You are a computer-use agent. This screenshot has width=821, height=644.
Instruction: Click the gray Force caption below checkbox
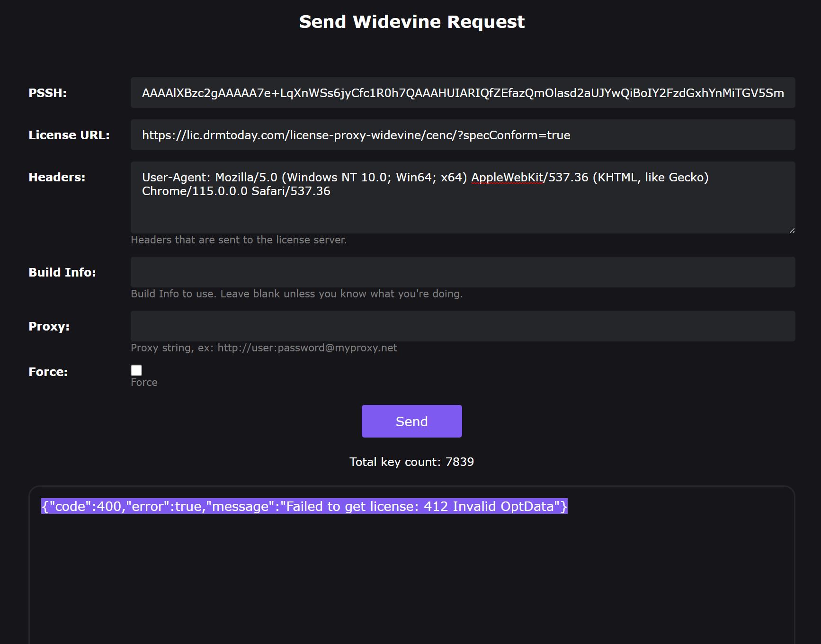(144, 382)
